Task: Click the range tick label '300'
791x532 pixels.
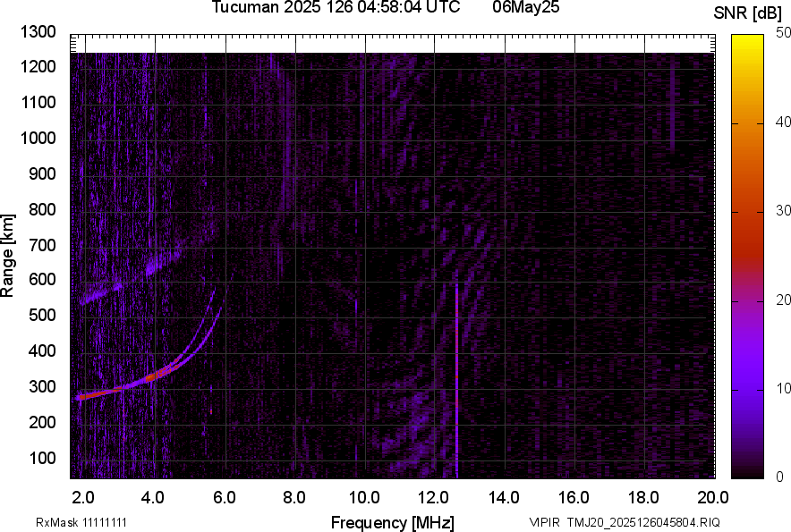Action: pos(42,386)
